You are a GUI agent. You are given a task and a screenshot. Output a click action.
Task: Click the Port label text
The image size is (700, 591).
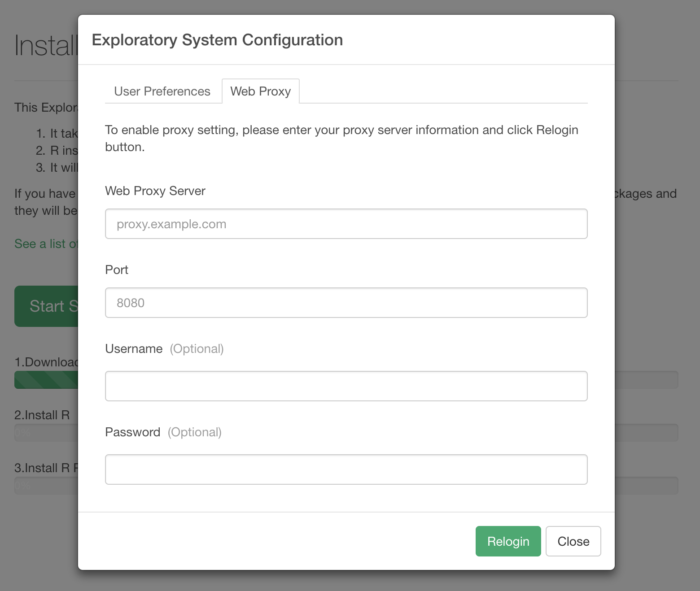click(x=117, y=270)
